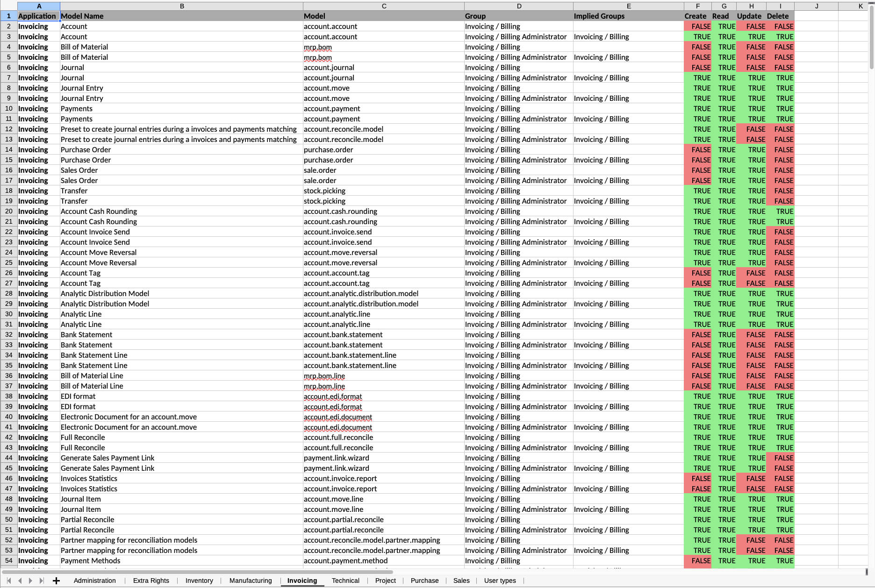The width and height of the screenshot is (875, 588).
Task: Switch to the Sales sheet
Action: (461, 581)
